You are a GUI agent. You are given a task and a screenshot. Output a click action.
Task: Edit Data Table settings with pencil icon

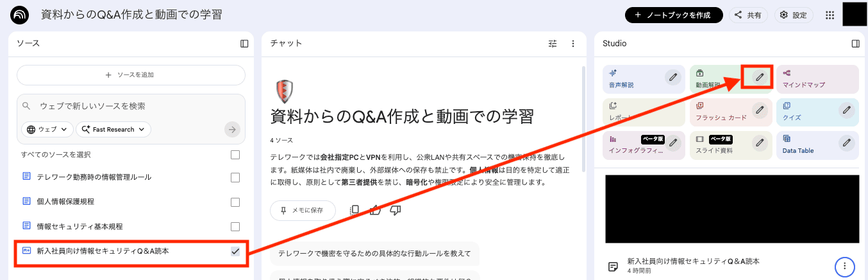click(847, 143)
